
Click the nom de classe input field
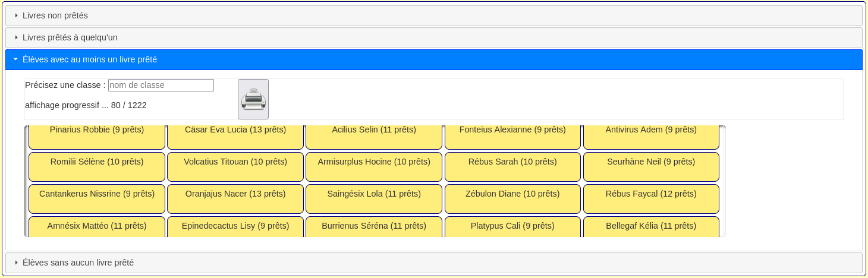coord(161,85)
